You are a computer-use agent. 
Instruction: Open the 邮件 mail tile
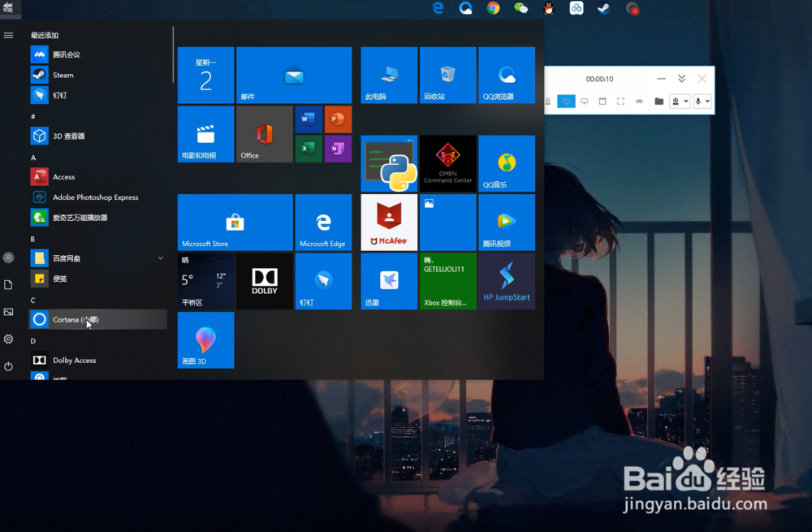click(x=294, y=75)
